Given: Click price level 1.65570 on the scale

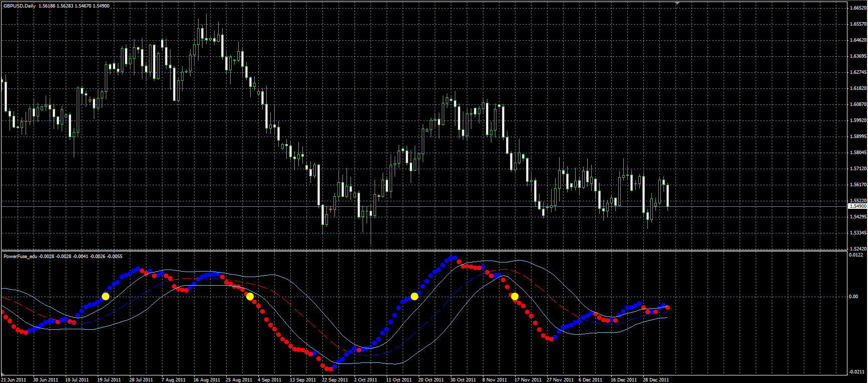Looking at the screenshot, I should 858,24.
